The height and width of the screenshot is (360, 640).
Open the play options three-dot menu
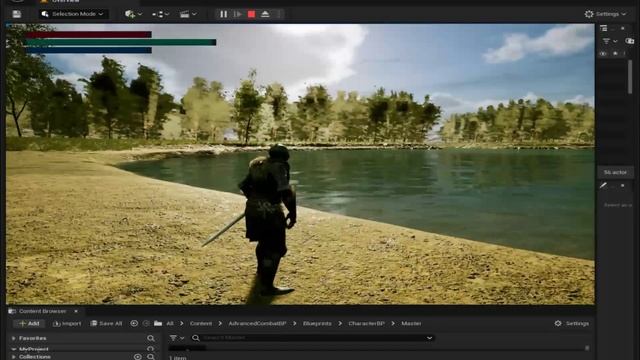(x=279, y=14)
